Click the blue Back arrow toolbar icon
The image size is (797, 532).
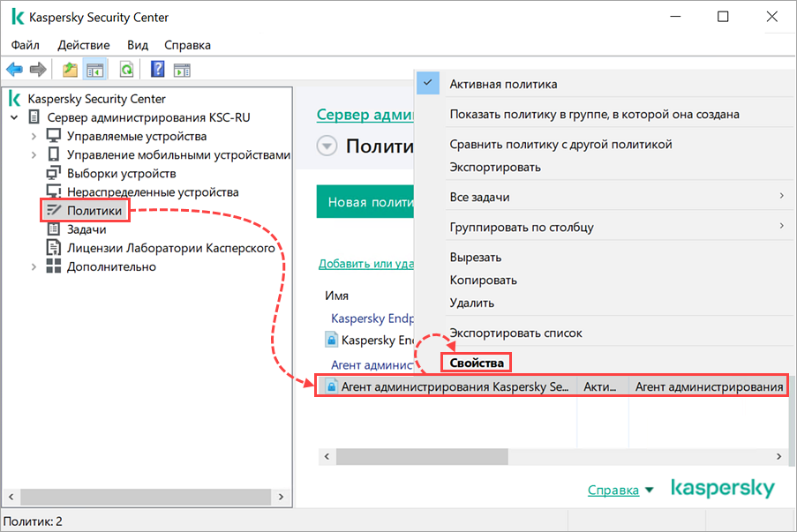pos(15,69)
